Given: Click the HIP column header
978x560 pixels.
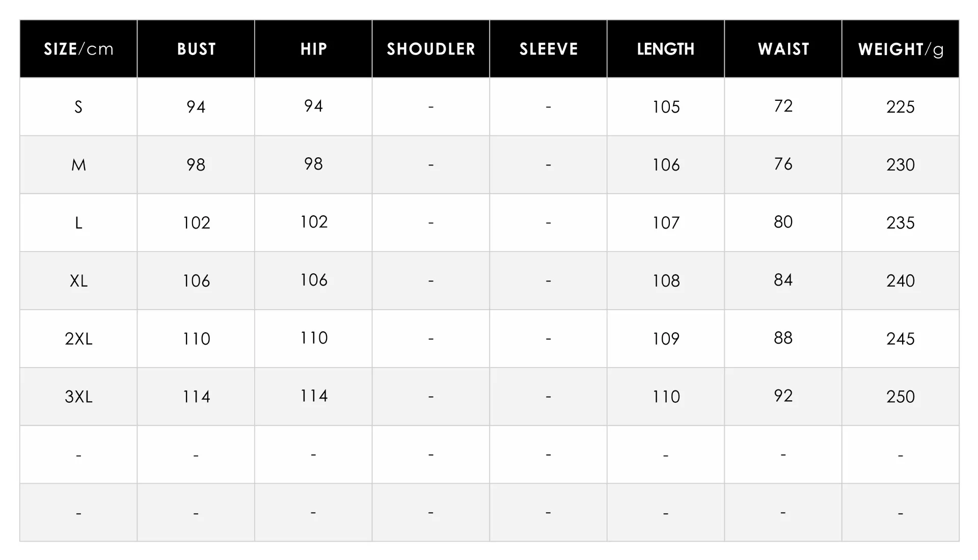Looking at the screenshot, I should [313, 49].
